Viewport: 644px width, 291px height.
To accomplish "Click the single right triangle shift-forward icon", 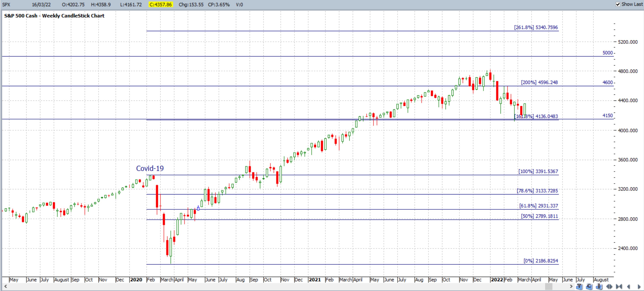I will pyautogui.click(x=639, y=287).
